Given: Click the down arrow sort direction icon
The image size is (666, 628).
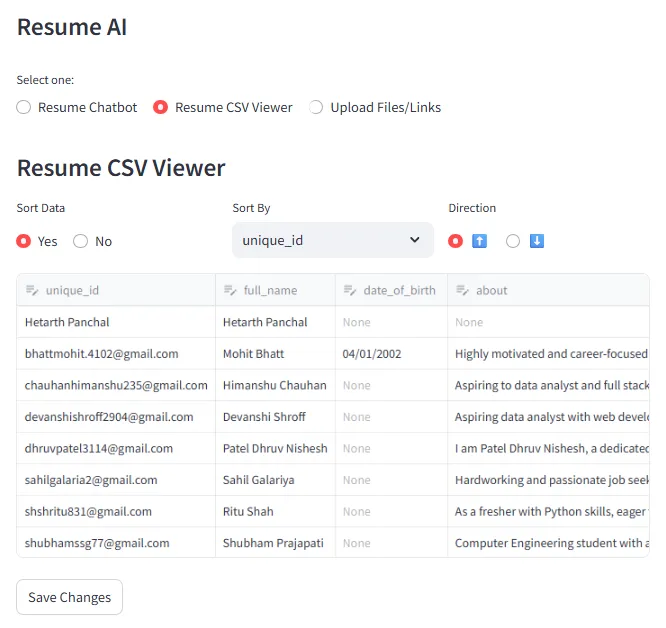Looking at the screenshot, I should click(x=537, y=241).
